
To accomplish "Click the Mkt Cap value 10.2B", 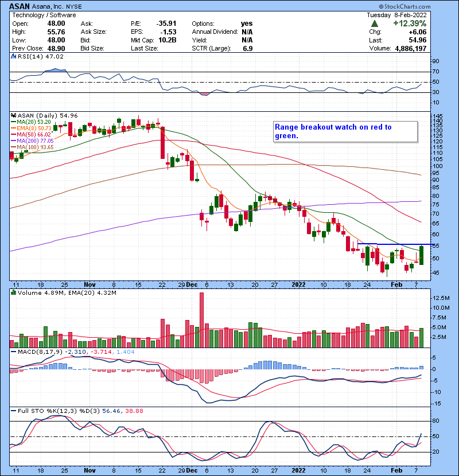I will (168, 40).
